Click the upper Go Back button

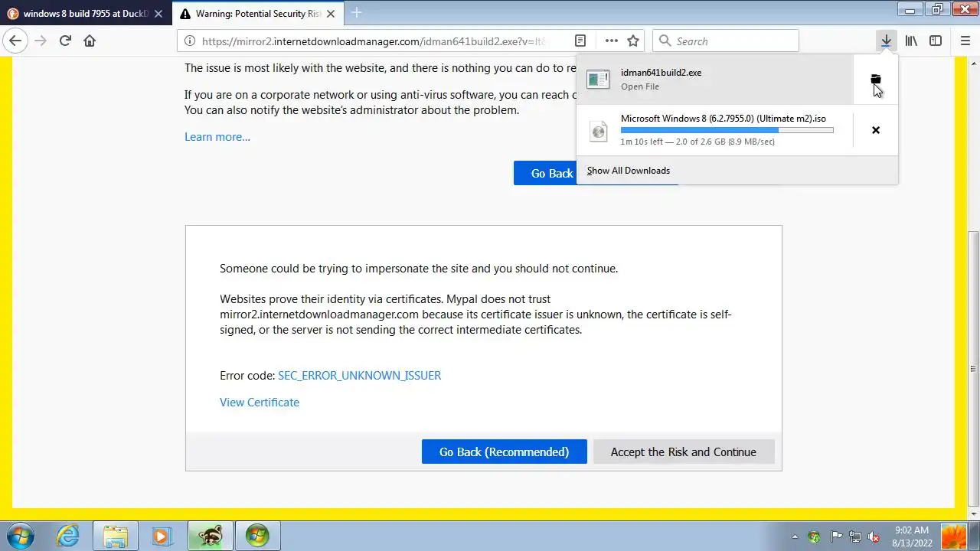pyautogui.click(x=545, y=173)
